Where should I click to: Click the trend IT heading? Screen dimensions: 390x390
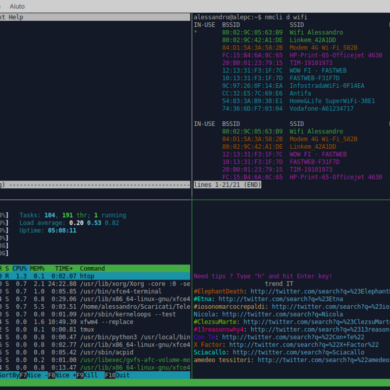[279, 284]
